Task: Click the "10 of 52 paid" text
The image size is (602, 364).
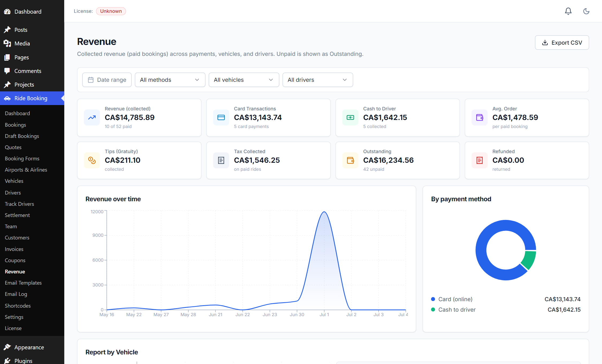Action: 118,126
